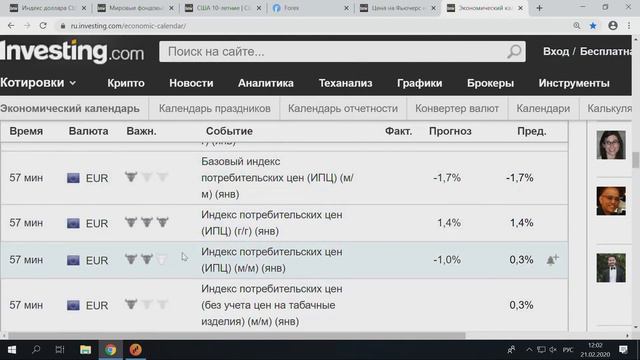Open Индекс потребительских цен (г/г) event
This screenshot has width=640, height=360.
(x=271, y=223)
